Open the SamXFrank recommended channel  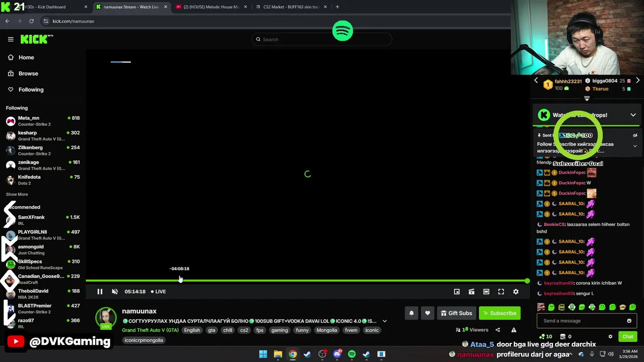[43, 220]
